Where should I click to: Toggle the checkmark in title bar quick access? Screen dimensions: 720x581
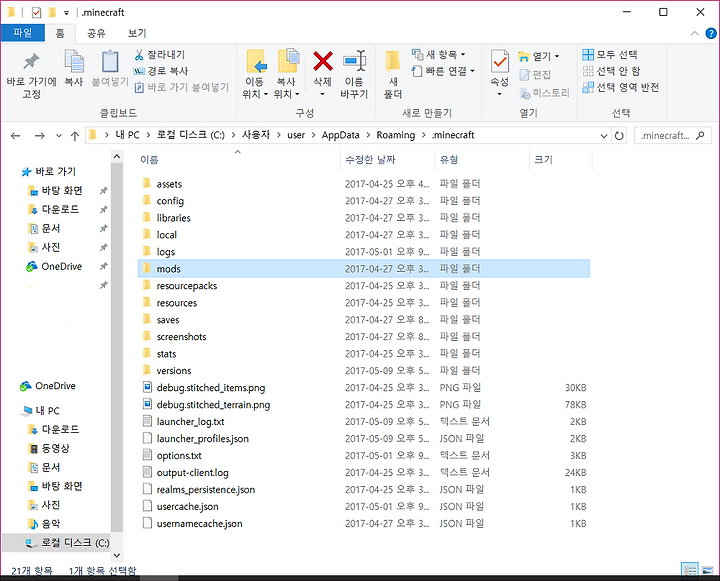36,12
